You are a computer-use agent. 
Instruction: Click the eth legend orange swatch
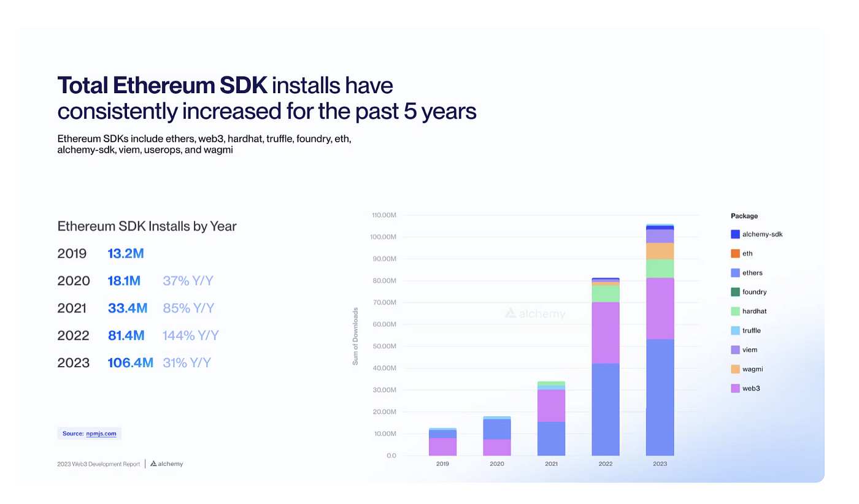coord(735,253)
